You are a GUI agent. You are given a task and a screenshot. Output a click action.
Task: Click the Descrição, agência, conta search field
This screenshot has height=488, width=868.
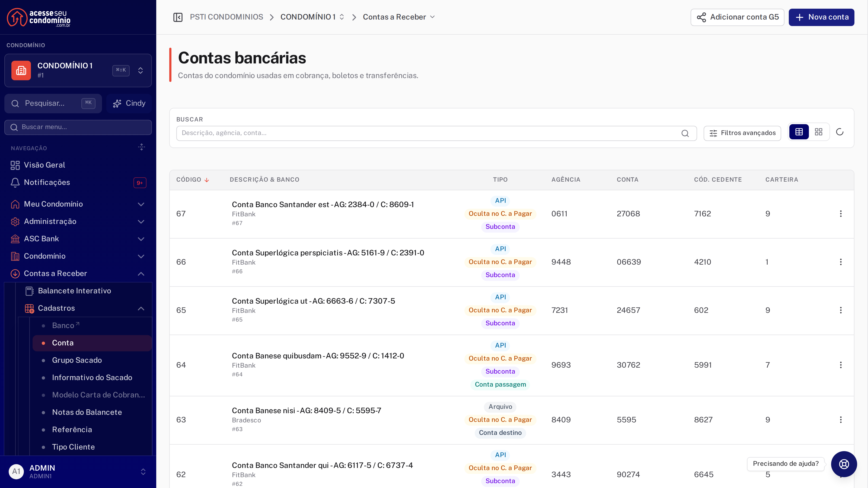click(x=436, y=133)
